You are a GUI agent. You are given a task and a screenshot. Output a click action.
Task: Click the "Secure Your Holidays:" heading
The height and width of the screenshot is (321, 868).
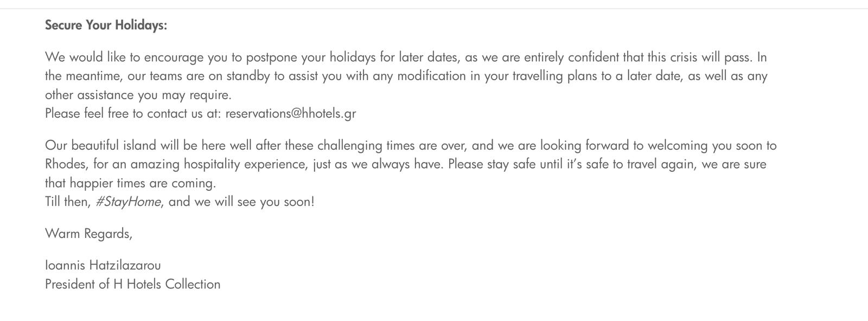[x=106, y=25]
